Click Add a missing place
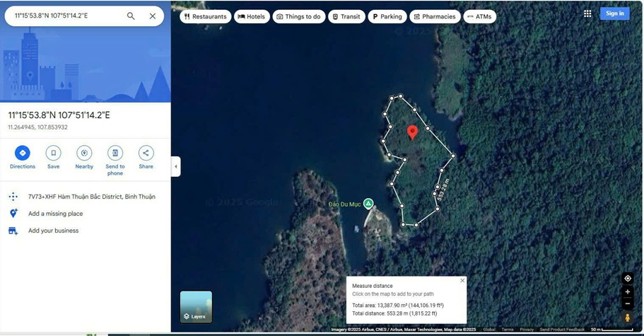This screenshot has width=644, height=336. click(x=55, y=214)
